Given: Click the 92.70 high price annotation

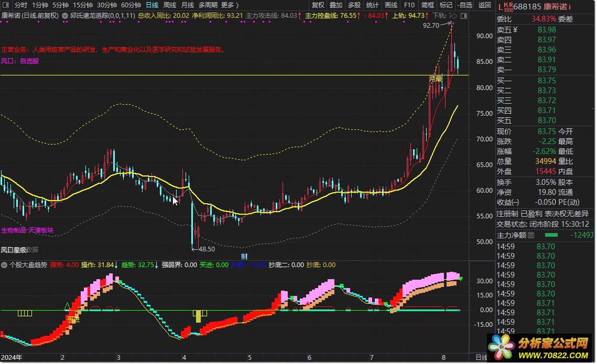Looking at the screenshot, I should coord(431,26).
